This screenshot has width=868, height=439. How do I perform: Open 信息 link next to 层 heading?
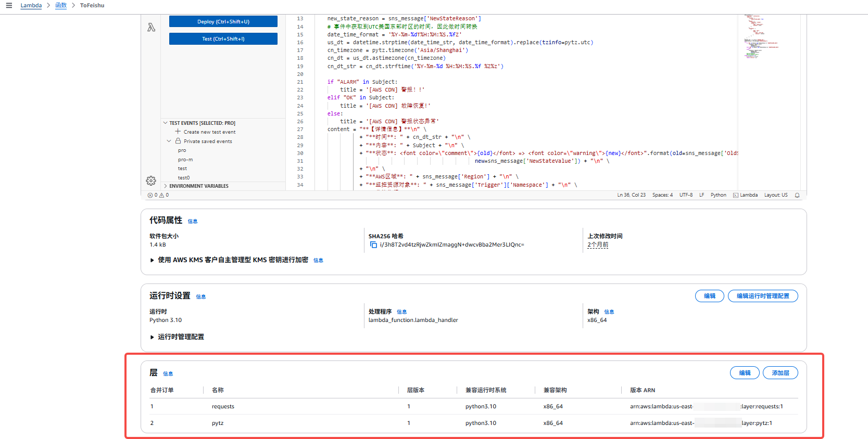click(168, 374)
